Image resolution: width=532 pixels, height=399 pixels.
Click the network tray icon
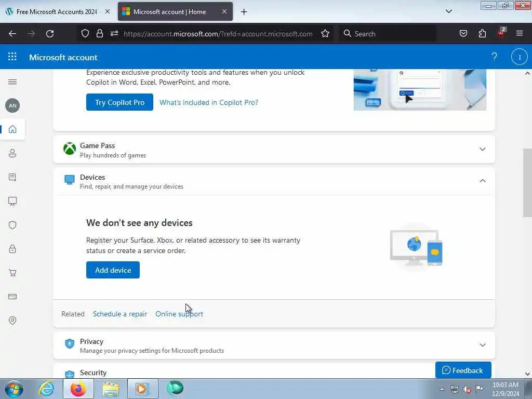pos(454,390)
